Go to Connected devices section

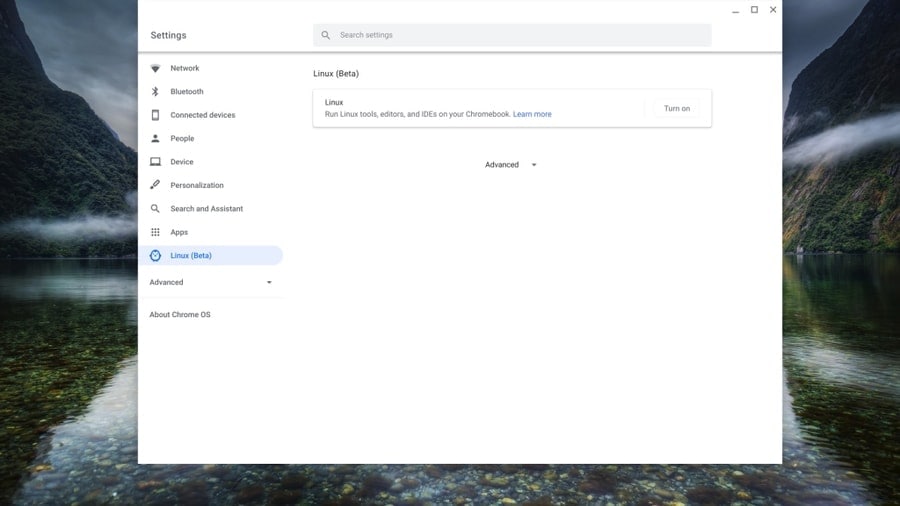click(210, 115)
